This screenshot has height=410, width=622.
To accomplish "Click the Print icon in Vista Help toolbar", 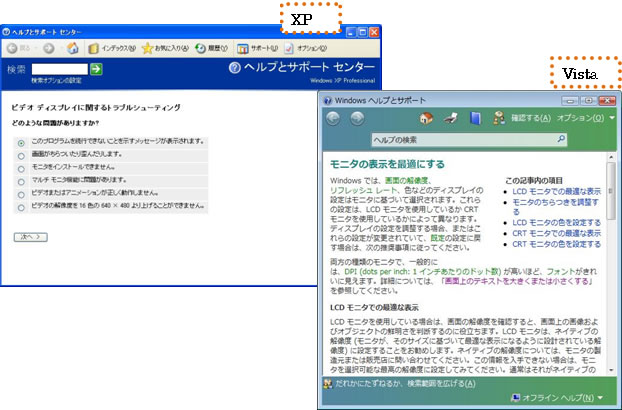I will [x=451, y=118].
